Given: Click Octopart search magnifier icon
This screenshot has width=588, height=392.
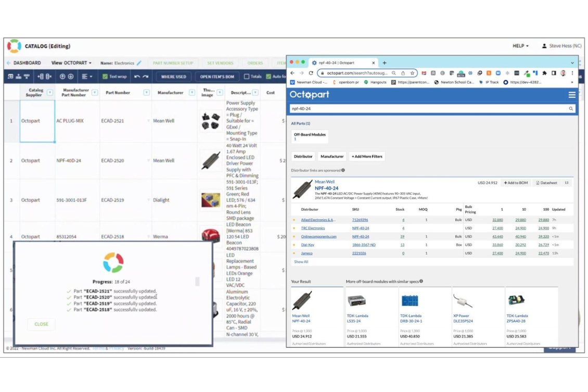Looking at the screenshot, I should click(571, 109).
